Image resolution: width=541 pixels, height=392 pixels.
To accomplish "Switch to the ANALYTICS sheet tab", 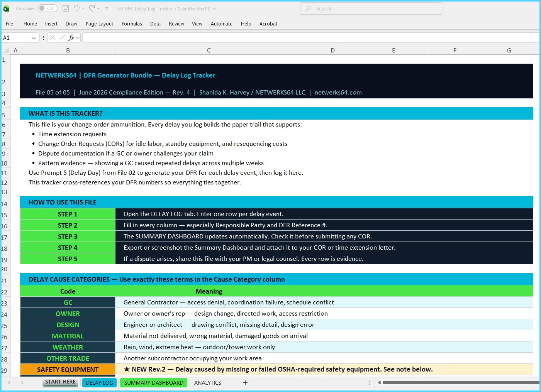I will (208, 383).
